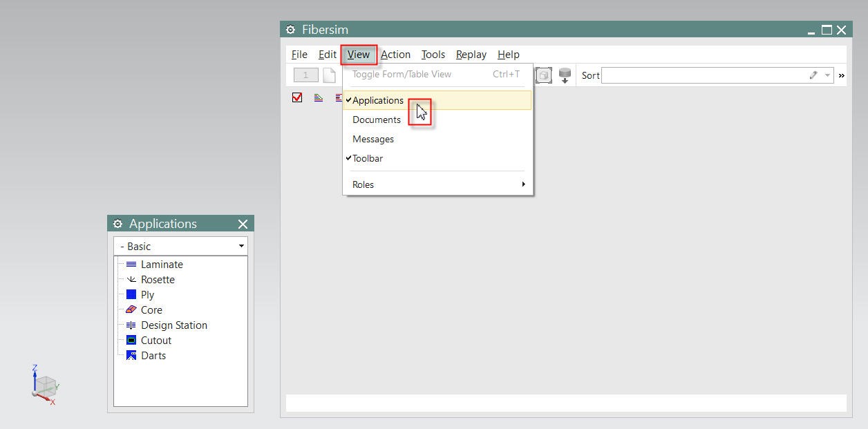Select the Laminate tool in Applications panel
Viewport: 868px width, 429px height.
[162, 264]
